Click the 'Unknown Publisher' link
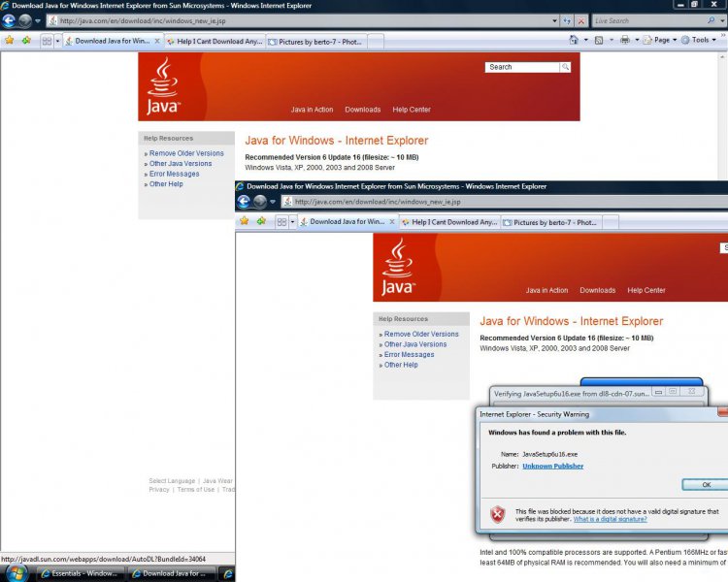The width and height of the screenshot is (728, 582). [x=552, y=466]
